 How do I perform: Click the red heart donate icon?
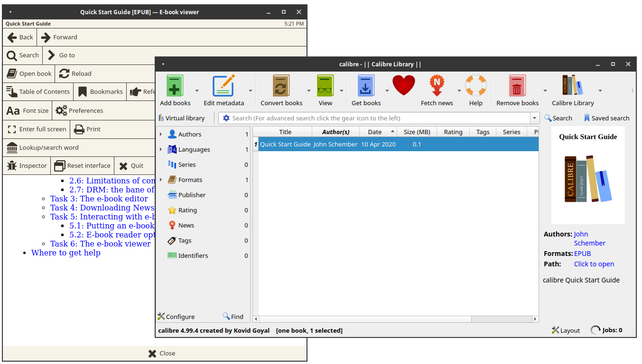coord(404,86)
